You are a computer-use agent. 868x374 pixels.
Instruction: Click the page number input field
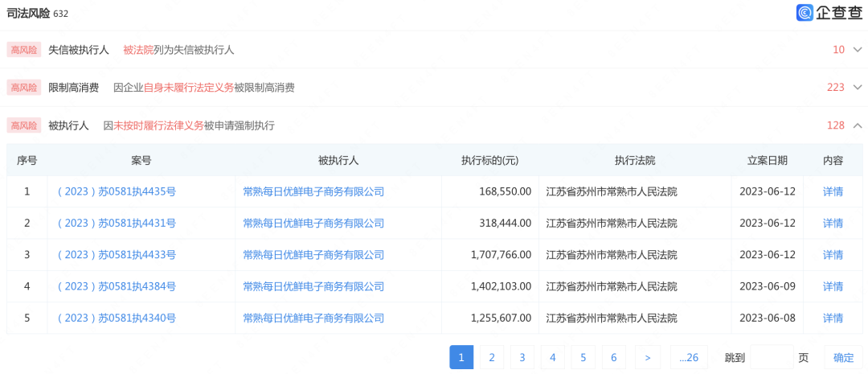(x=771, y=358)
